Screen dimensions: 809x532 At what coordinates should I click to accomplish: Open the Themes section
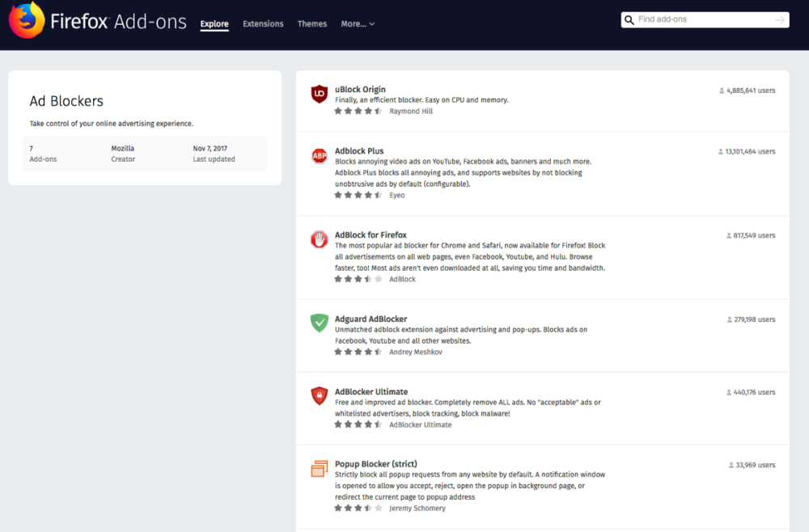(312, 23)
